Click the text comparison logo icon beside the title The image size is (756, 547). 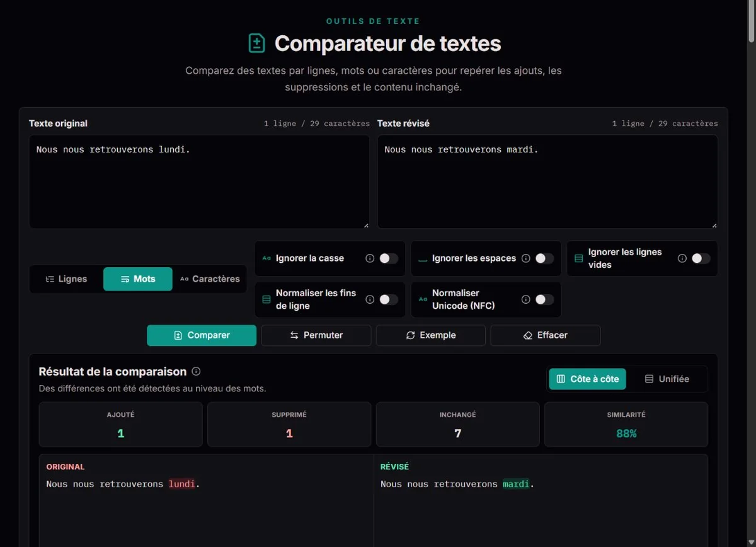256,43
